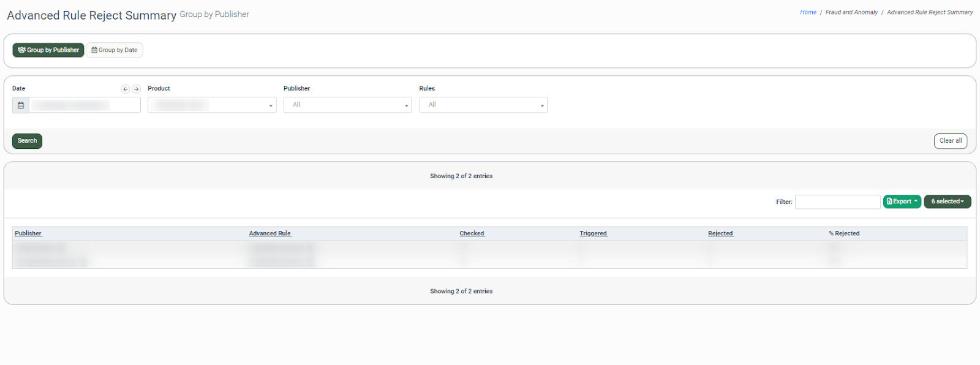980x365 pixels.
Task: Sort table by Advanced Rule column
Action: (x=270, y=233)
